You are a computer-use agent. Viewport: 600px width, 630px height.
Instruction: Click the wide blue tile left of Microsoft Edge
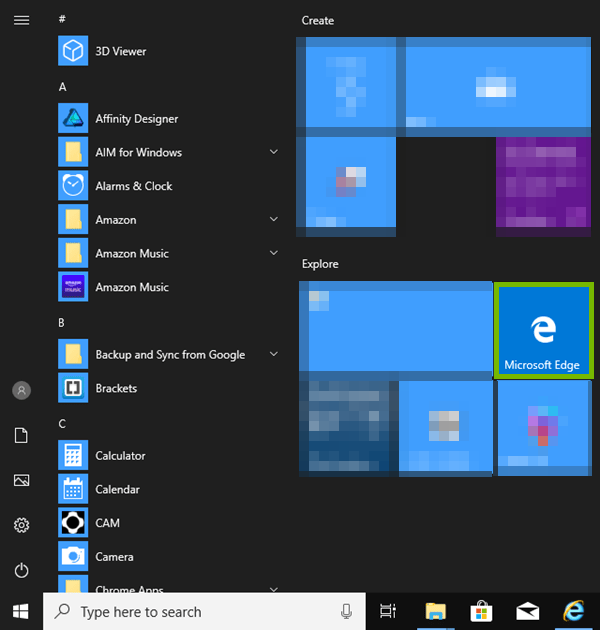coord(395,331)
